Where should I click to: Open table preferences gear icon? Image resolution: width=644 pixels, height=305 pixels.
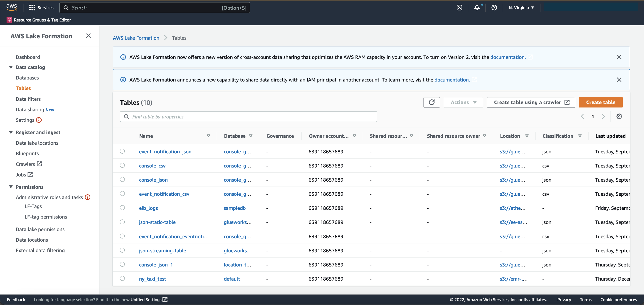pos(619,116)
